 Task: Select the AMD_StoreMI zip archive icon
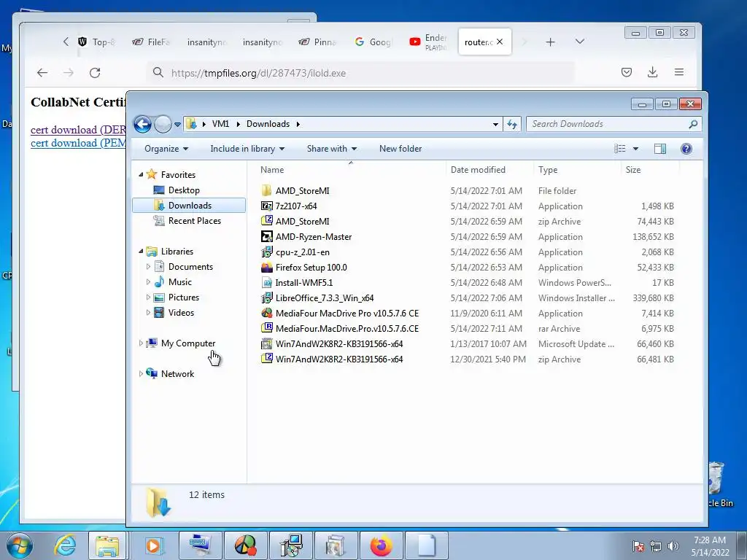tap(267, 221)
